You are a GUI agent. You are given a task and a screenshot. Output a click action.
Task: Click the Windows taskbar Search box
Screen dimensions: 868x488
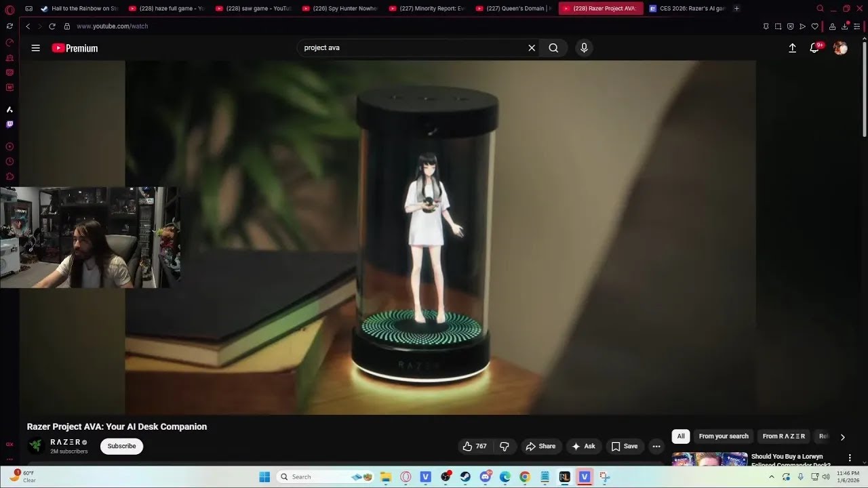325,477
